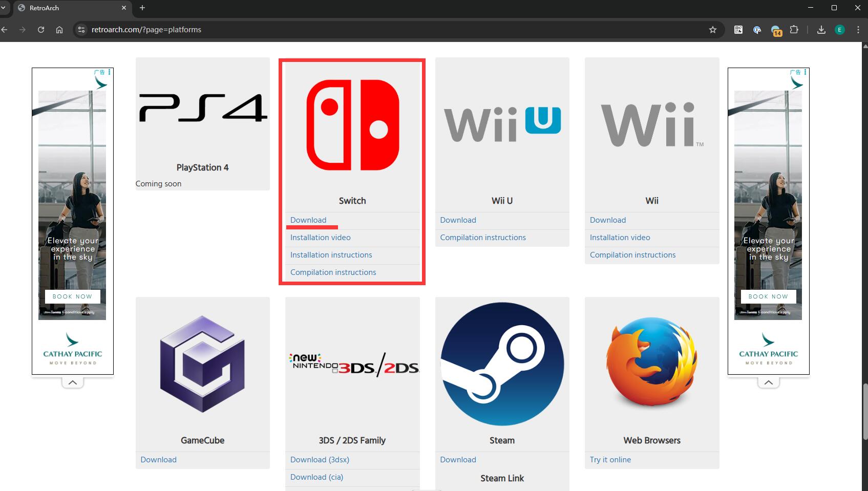Collapse the left Cathay Pacific ad
This screenshot has height=491, width=868.
click(73, 382)
